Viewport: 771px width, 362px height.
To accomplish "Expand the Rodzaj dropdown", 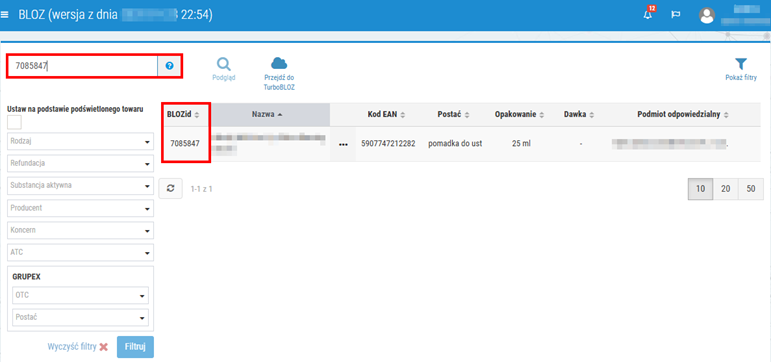I will pos(80,141).
